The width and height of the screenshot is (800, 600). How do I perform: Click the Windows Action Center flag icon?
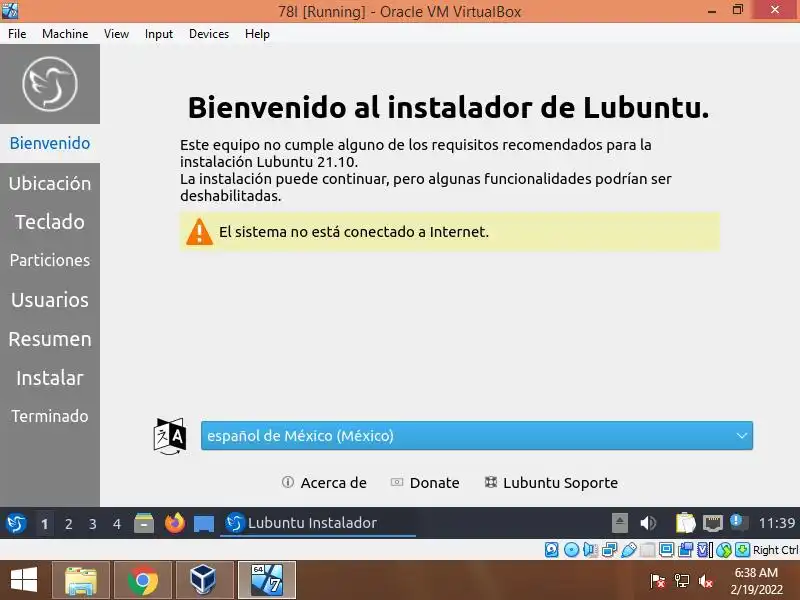pos(657,581)
